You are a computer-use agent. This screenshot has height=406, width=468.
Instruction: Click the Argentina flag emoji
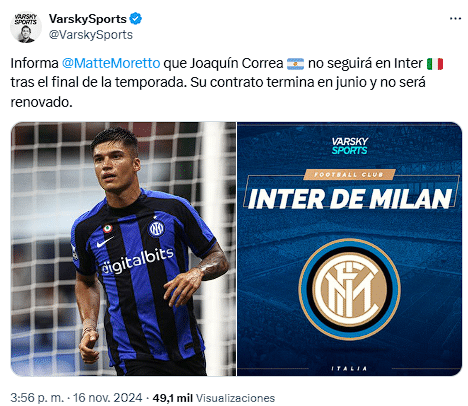295,63
